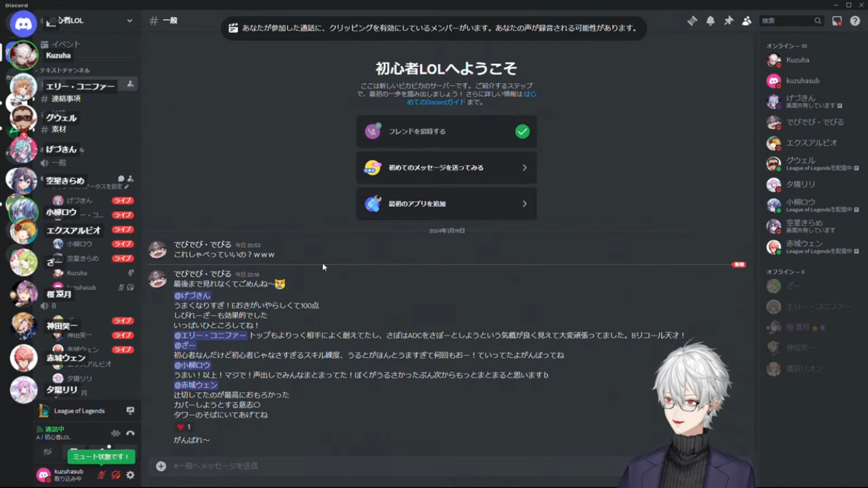Show pinned messages pin icon

point(729,21)
